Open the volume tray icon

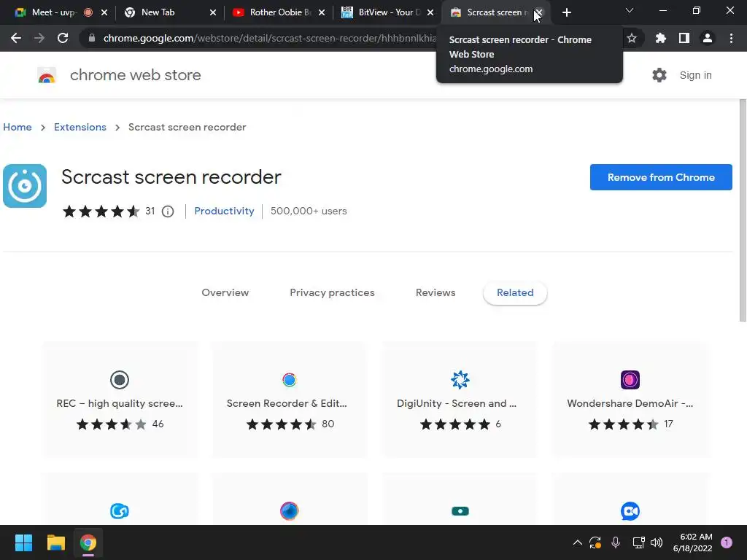coord(657,542)
